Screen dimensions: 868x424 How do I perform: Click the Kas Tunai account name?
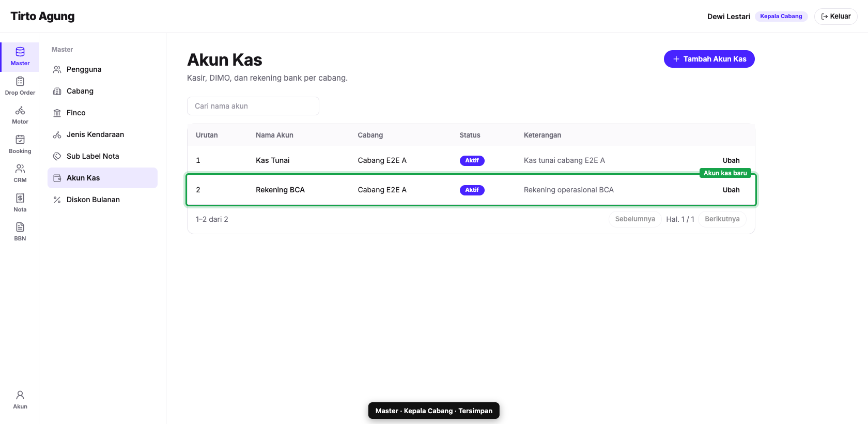(x=273, y=160)
